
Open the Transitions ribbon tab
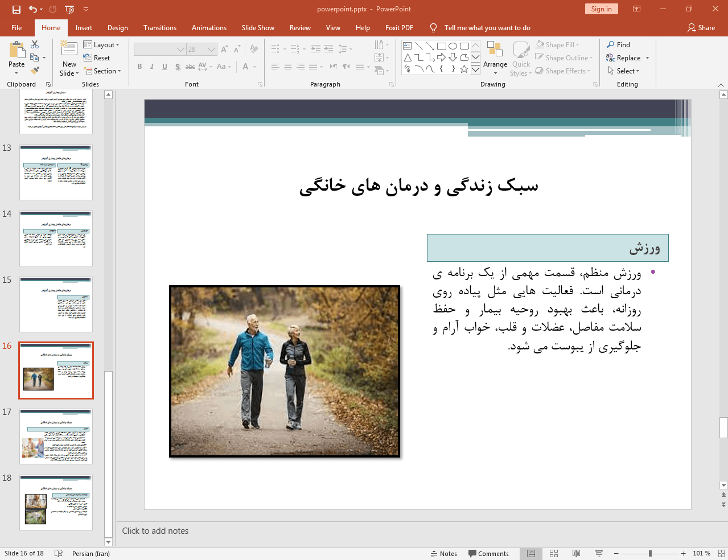coord(160,27)
